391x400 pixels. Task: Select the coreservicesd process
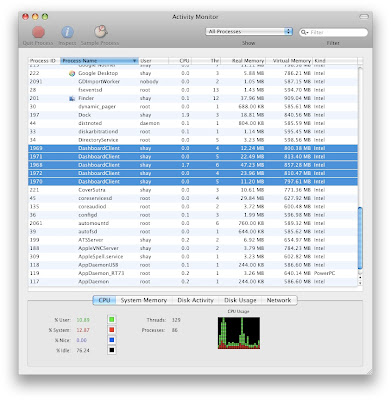(x=193, y=198)
